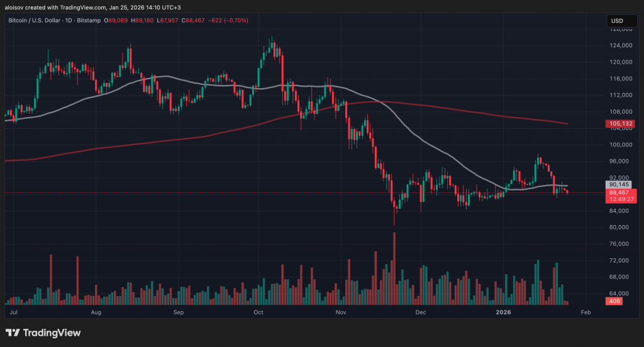The image size is (644, 347).
Task: Click the 124,000 level on the price scale
Action: tap(621, 45)
